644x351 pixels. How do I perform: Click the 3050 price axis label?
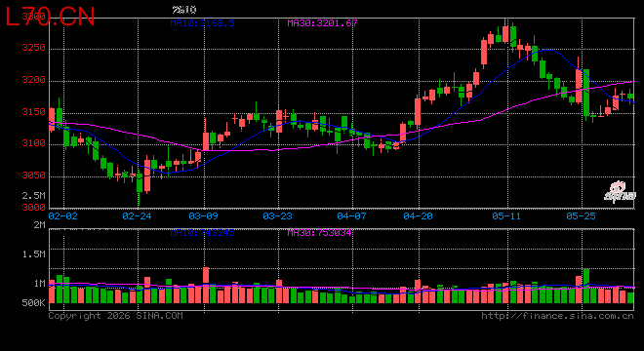click(34, 175)
